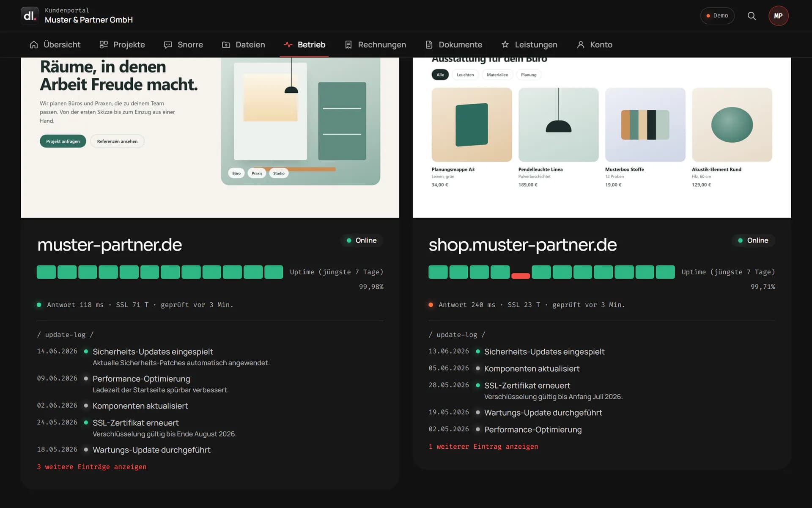Expand '1 weiterer Eintrag anzeigen'
This screenshot has width=812, height=508.
coord(483,446)
